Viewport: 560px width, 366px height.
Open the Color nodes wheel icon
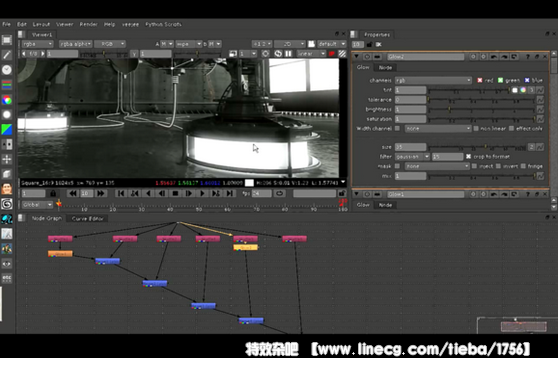point(7,100)
